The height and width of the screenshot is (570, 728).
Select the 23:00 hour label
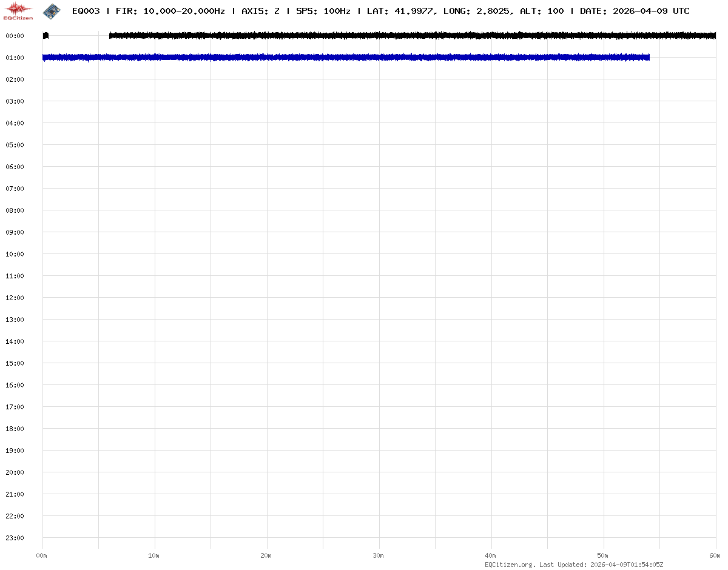[x=15, y=538]
